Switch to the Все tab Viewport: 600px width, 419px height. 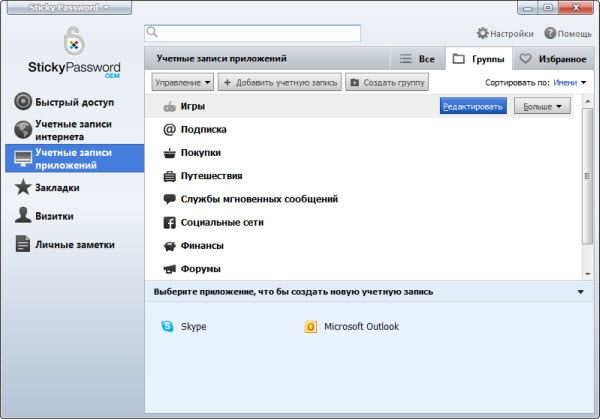[x=416, y=59]
